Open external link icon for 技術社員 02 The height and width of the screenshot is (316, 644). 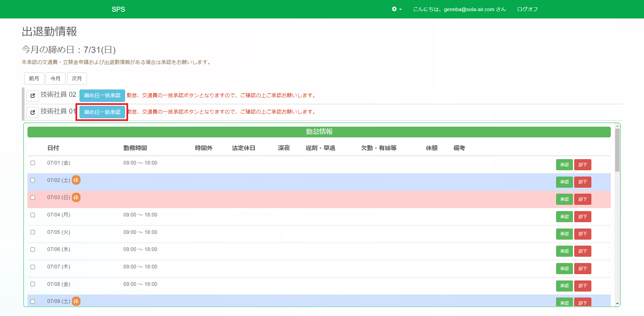pyautogui.click(x=33, y=96)
